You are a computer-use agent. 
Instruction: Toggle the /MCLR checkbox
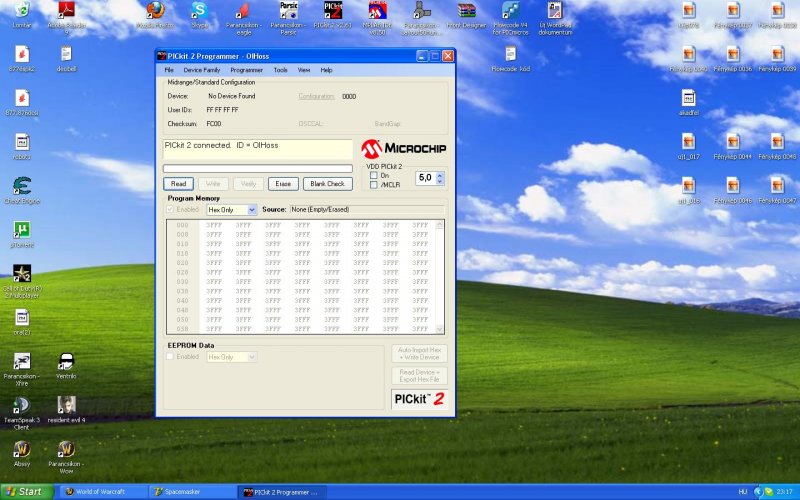pos(374,185)
